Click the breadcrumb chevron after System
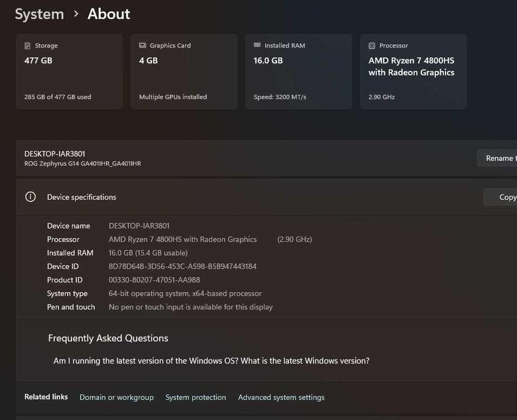Screen dimensions: 517x420 pos(76,13)
